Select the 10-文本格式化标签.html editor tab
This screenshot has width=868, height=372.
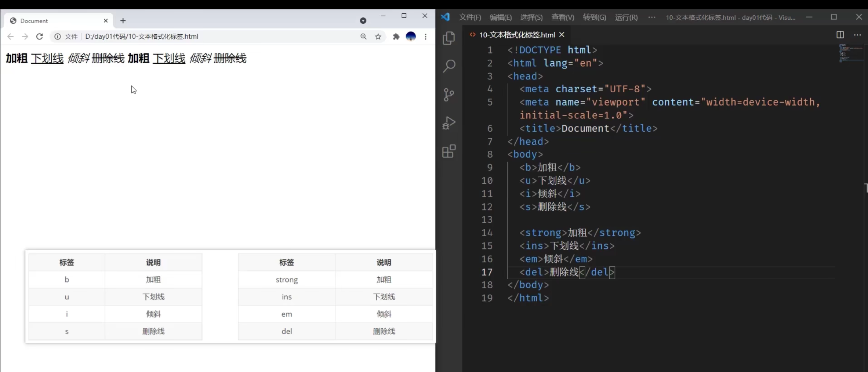click(517, 35)
